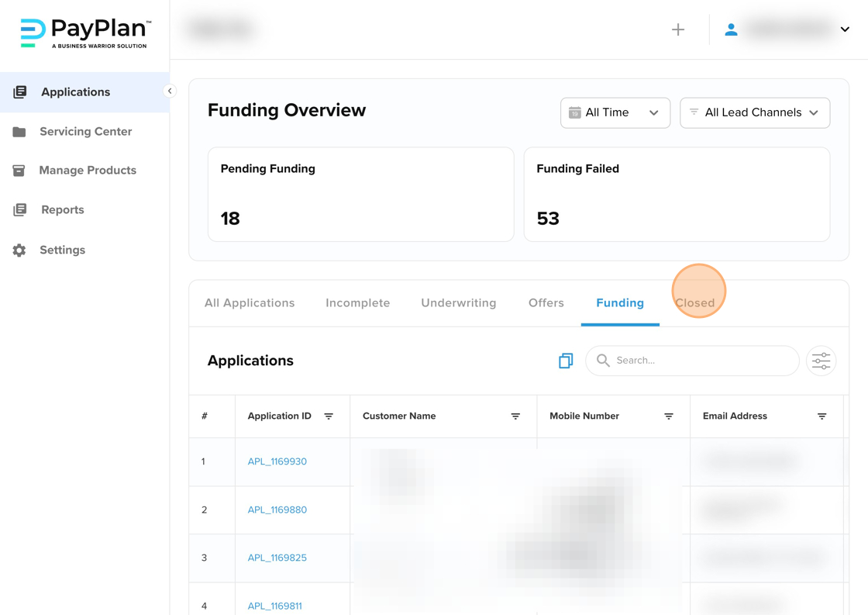868x615 pixels.
Task: Open Reports section
Action: [63, 209]
